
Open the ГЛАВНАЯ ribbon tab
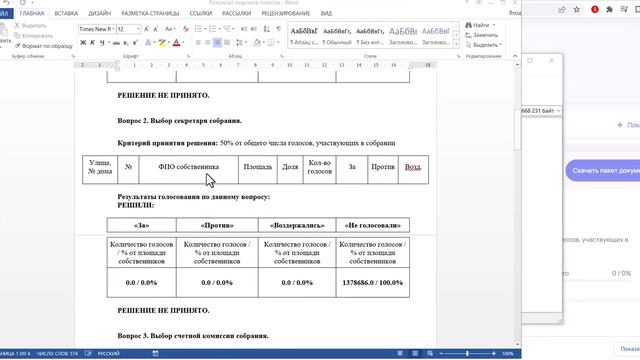pos(32,13)
